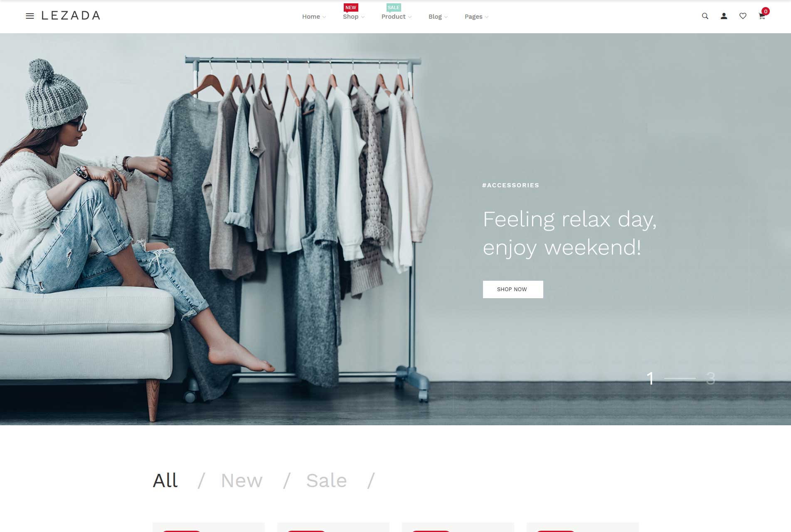Click the green SALE badge above Product

[393, 7]
